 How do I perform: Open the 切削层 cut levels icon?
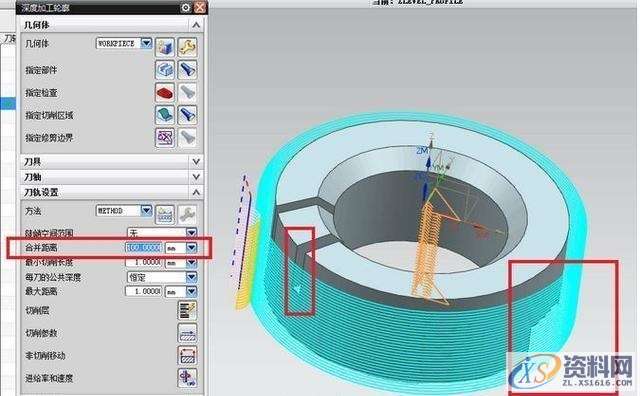tap(187, 311)
